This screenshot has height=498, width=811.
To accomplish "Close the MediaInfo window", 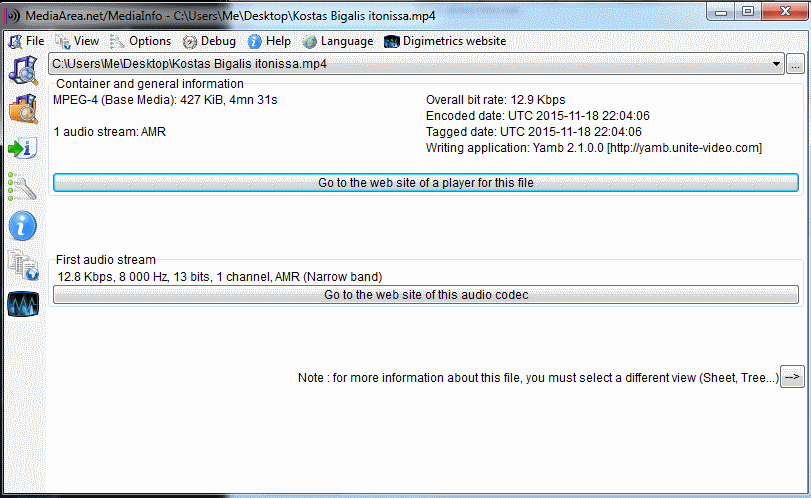I will [x=785, y=11].
